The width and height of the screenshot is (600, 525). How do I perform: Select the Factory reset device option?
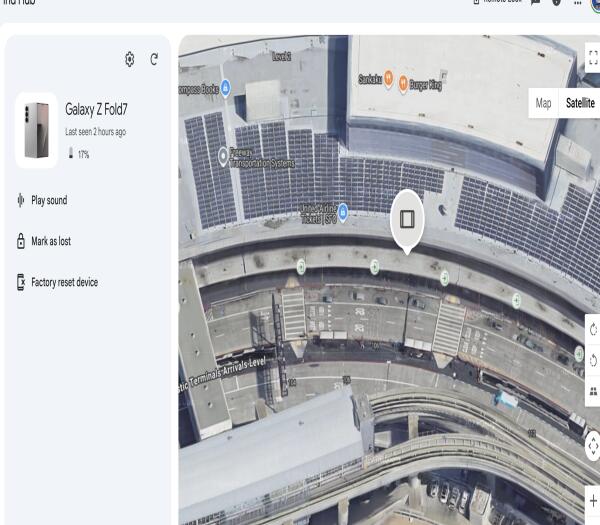point(64,282)
